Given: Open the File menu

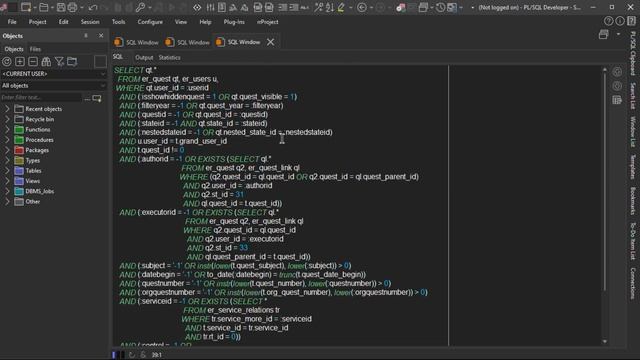Looking at the screenshot, I should click(12, 22).
